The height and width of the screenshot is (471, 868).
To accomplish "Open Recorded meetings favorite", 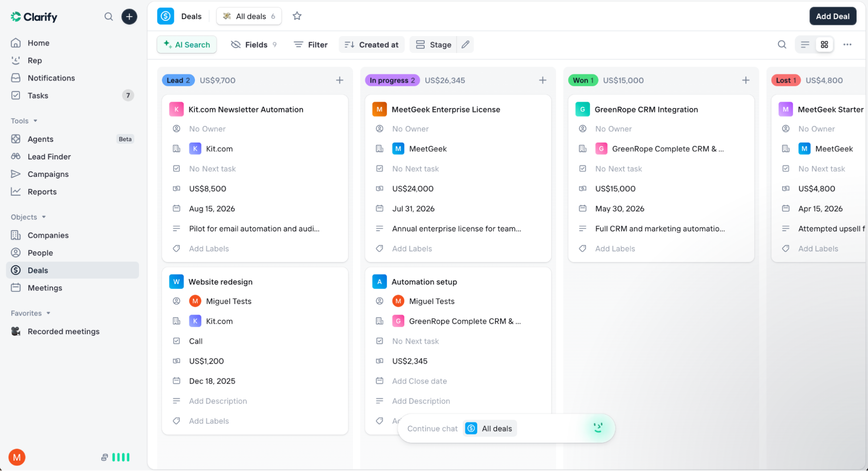I will point(73,331).
